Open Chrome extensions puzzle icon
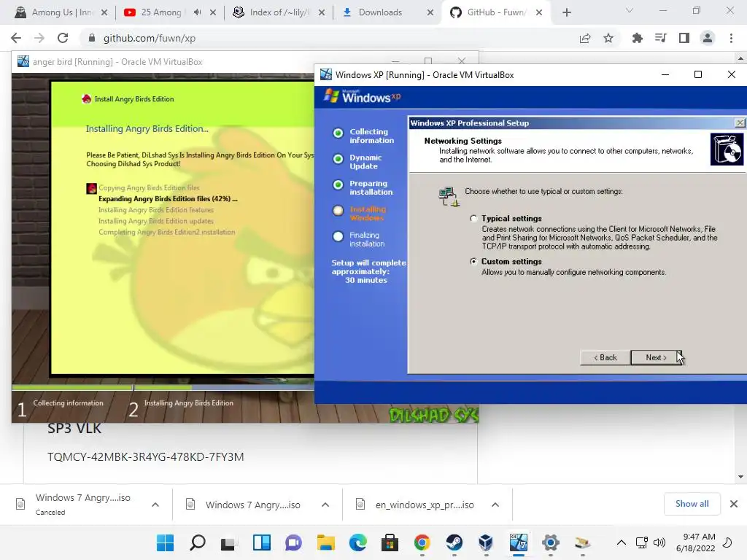 pos(637,38)
